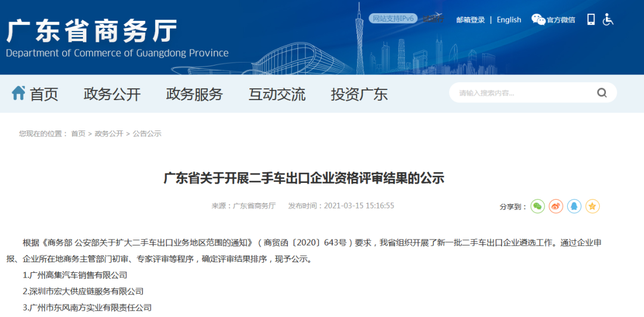The image size is (644, 317).
Task: Open the 邮箱登录 link
Action: click(x=470, y=20)
